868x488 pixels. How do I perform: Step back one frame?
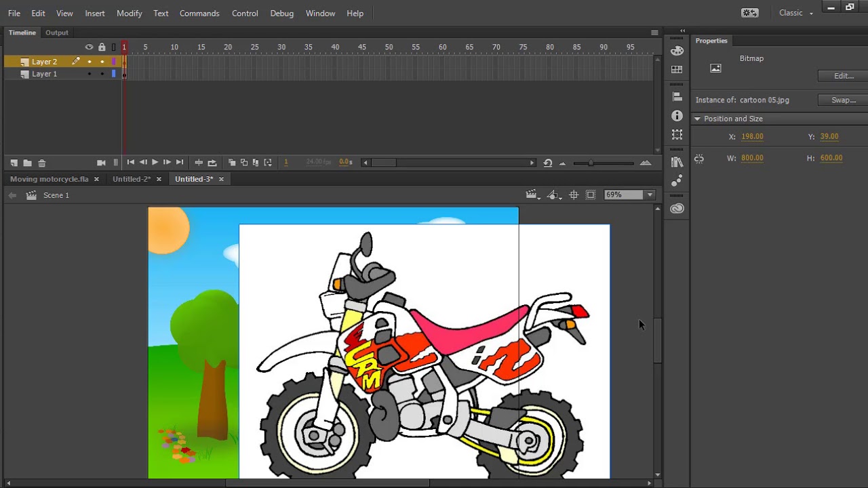click(x=142, y=162)
